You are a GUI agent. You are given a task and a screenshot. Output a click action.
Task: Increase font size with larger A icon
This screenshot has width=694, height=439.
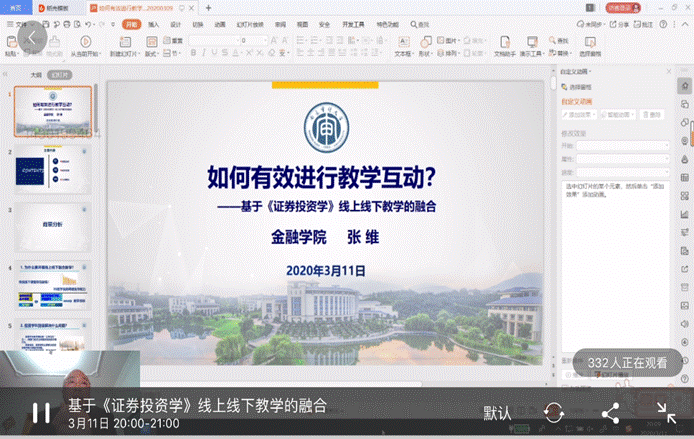point(274,40)
